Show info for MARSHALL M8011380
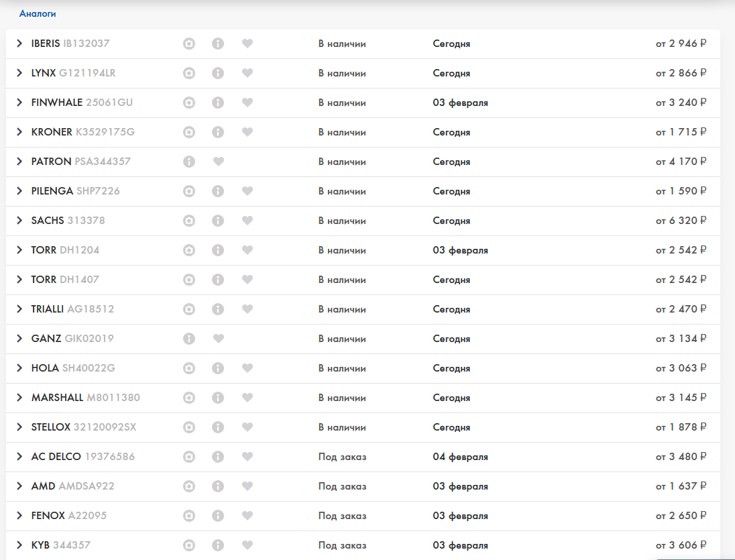735x560 pixels. [x=218, y=398]
